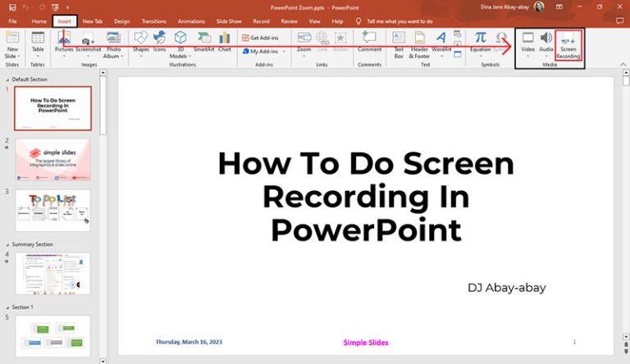Open the Review tab

pos(290,21)
